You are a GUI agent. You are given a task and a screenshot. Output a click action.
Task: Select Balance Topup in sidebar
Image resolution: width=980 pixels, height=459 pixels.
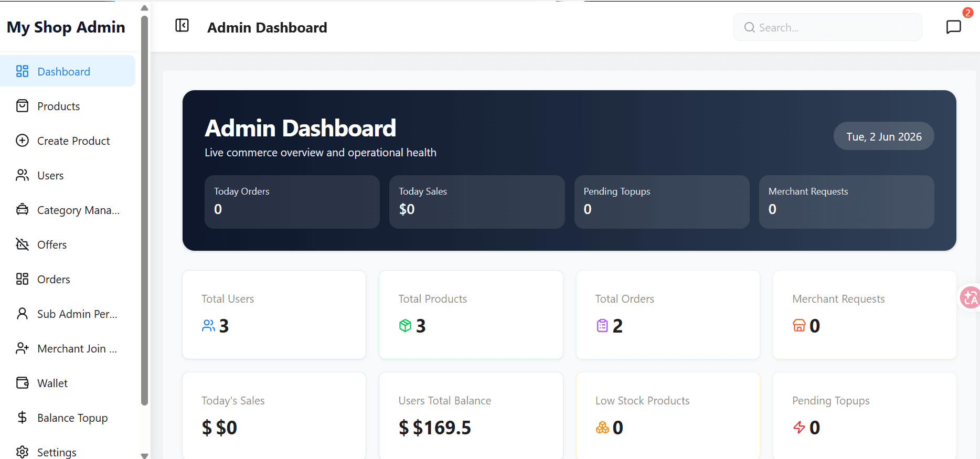click(68, 418)
